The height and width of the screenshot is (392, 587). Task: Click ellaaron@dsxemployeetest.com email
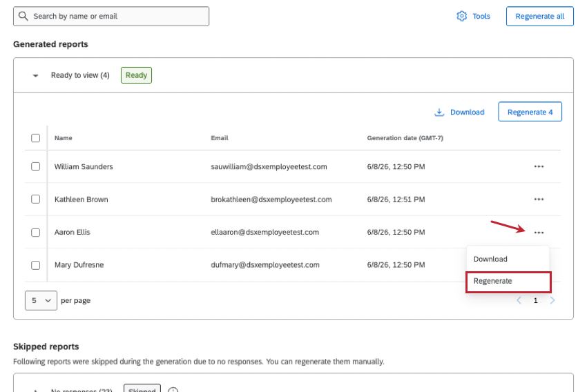264,233
